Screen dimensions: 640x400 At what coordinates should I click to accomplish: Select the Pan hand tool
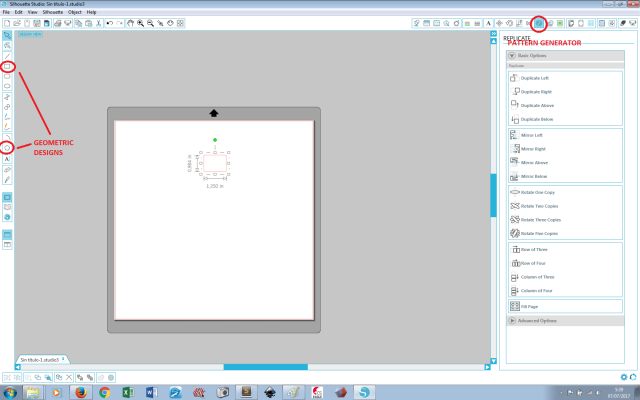click(130, 23)
